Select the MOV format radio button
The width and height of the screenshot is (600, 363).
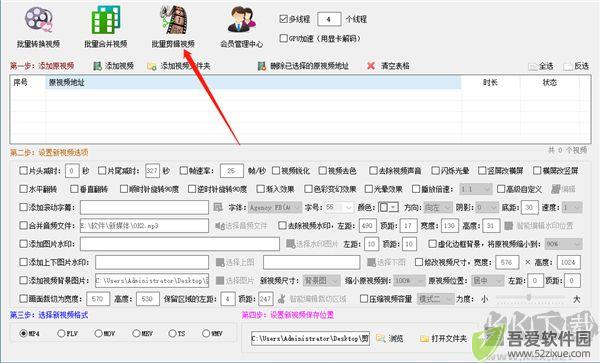[x=98, y=334]
